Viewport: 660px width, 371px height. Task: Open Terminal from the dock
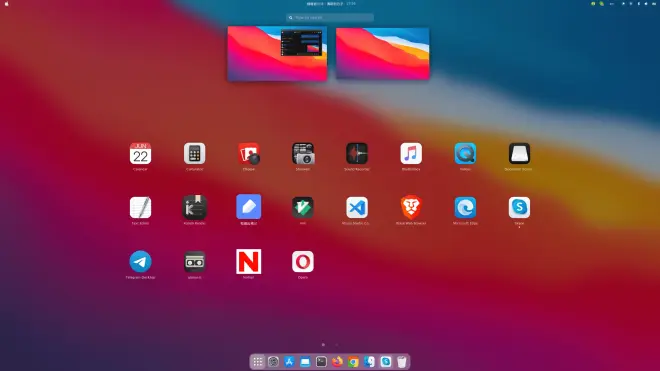click(321, 362)
